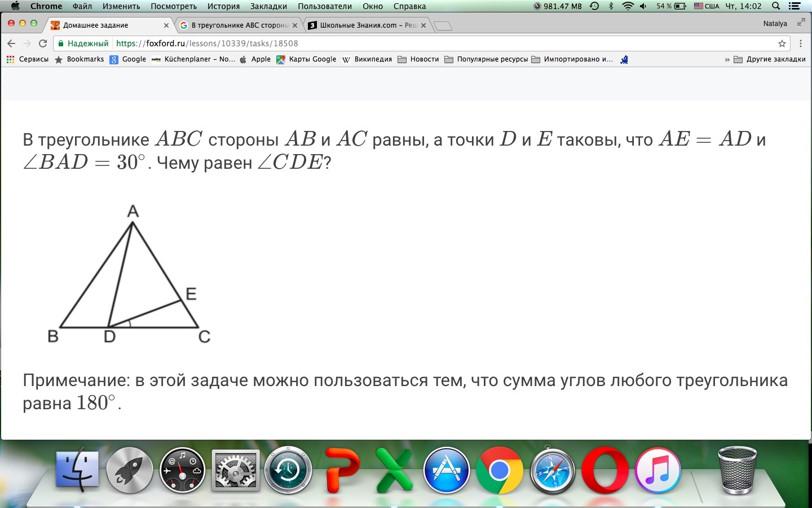Screen dimensions: 812x508
Task: Click the volume icon in menu bar
Action: [643, 6]
